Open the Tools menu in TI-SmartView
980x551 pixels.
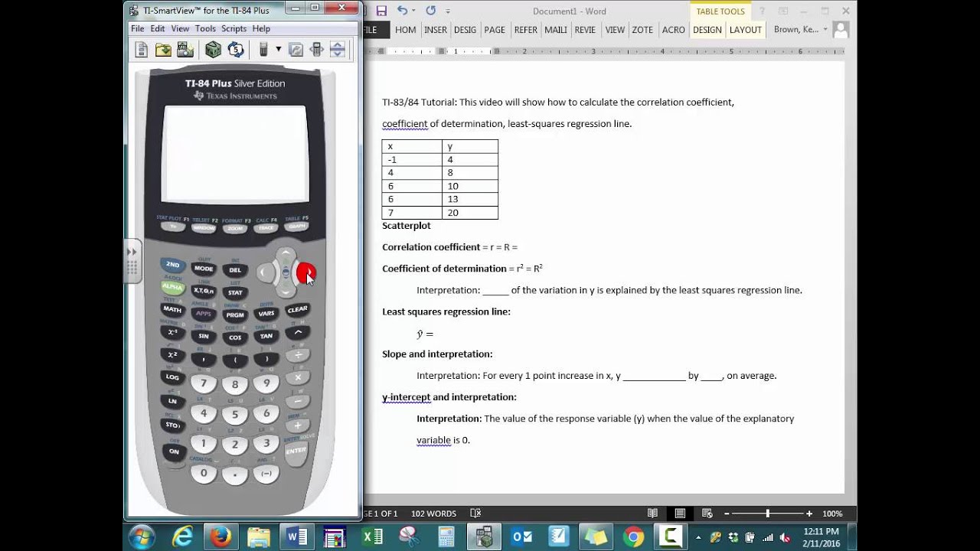(x=205, y=28)
